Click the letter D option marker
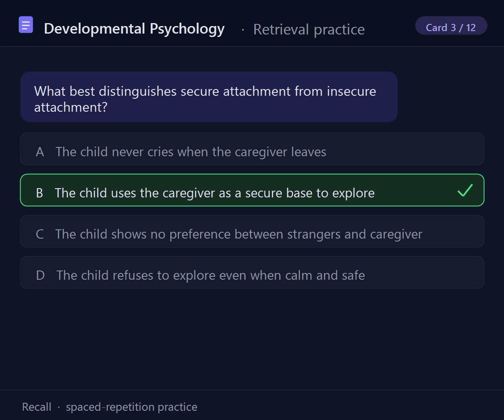This screenshot has width=504, height=420. pyautogui.click(x=40, y=275)
